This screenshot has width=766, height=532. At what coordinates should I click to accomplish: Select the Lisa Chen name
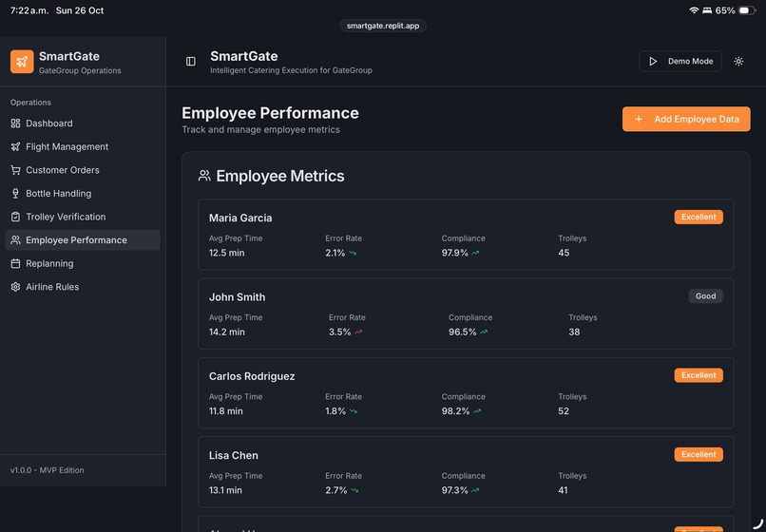coord(234,456)
